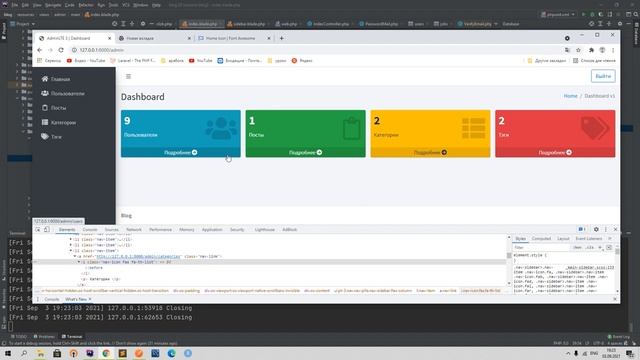Open Chrome from the Windows taskbar
This screenshot has height=360, width=640.
106,353
